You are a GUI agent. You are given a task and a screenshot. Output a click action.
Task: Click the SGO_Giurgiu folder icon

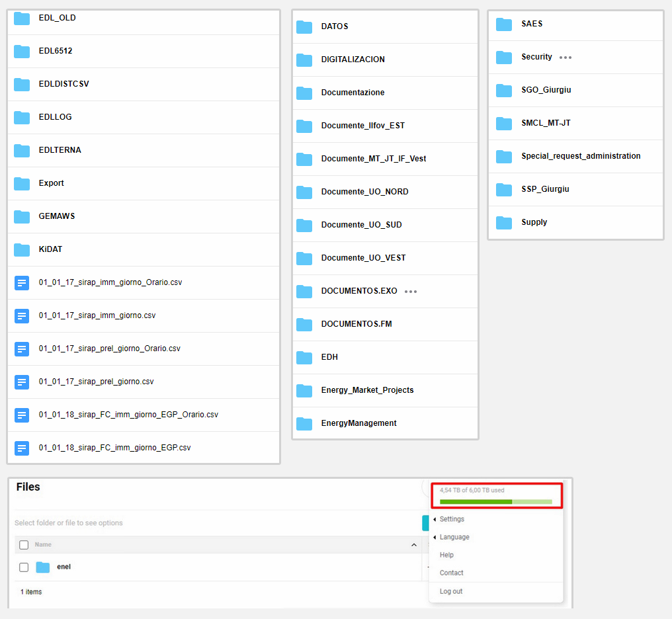coord(504,91)
